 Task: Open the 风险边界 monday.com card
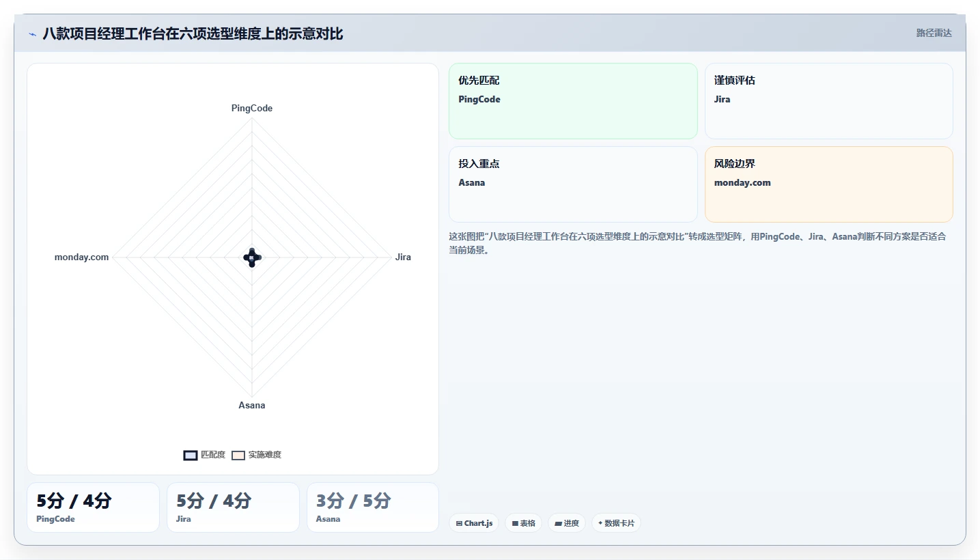[828, 184]
